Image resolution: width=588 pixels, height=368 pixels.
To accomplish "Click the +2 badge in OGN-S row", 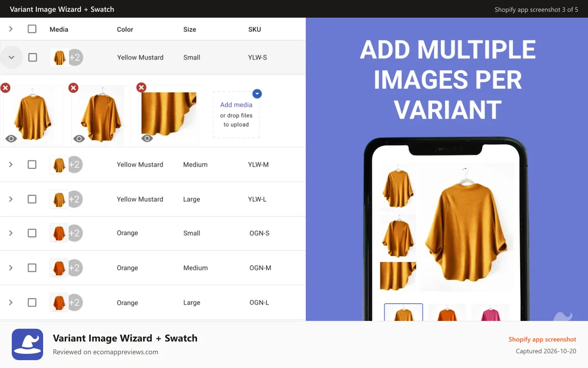I will pos(74,233).
